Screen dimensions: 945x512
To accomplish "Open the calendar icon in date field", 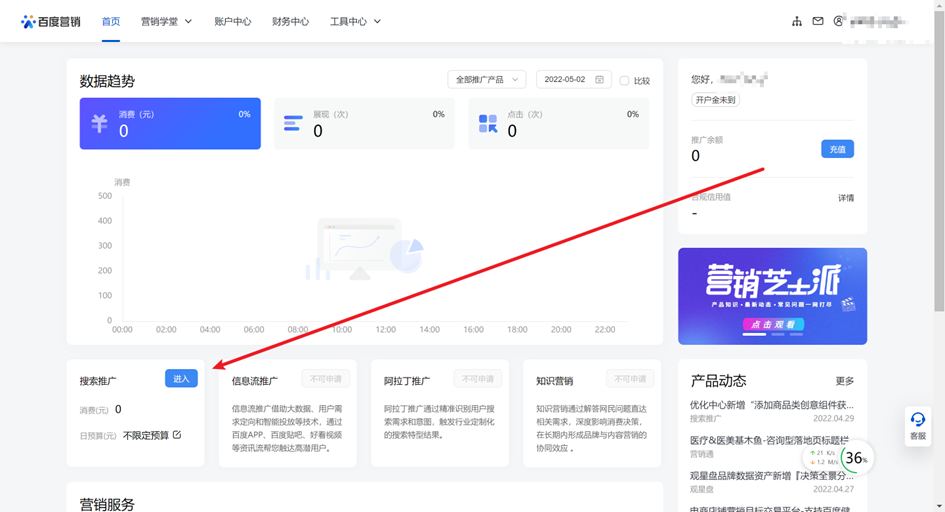I will click(600, 80).
